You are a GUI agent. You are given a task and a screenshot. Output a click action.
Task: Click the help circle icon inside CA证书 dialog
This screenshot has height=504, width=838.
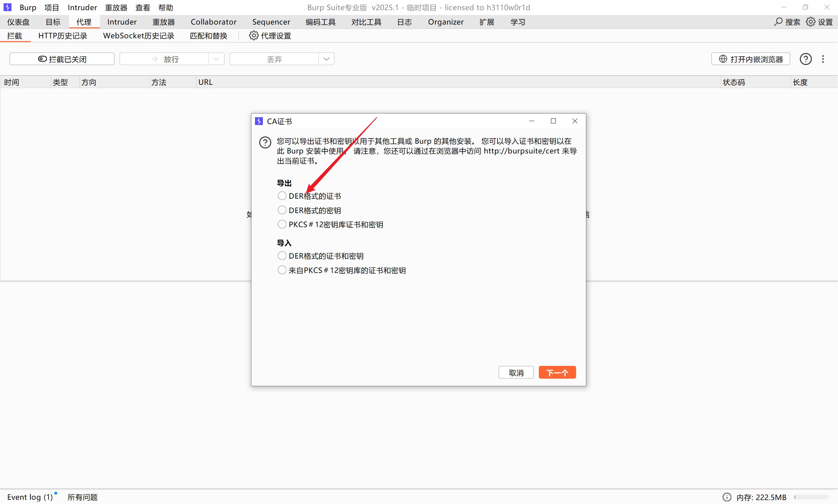point(265,142)
